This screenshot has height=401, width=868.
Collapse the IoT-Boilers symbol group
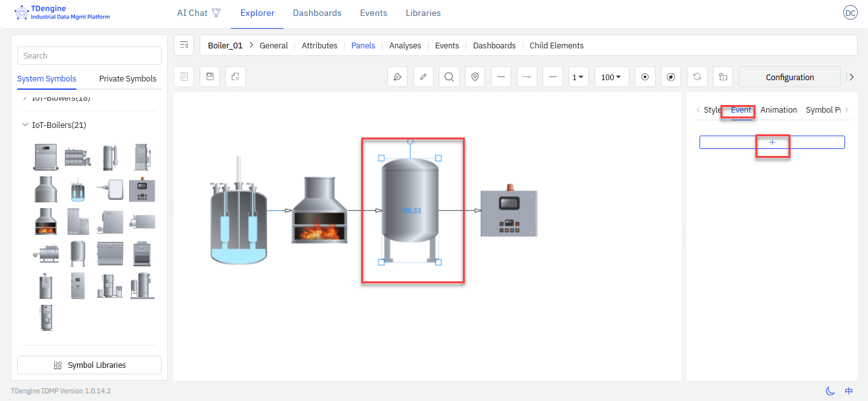click(x=25, y=125)
